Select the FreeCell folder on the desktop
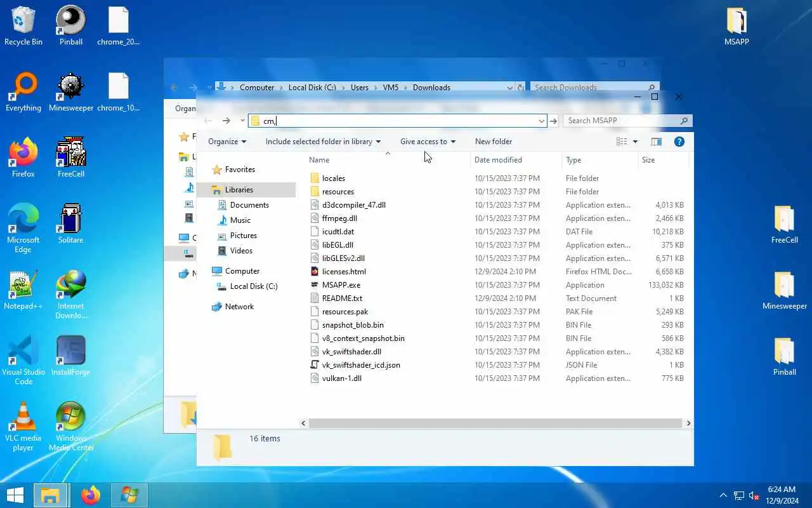This screenshot has width=812, height=508. coord(785,224)
